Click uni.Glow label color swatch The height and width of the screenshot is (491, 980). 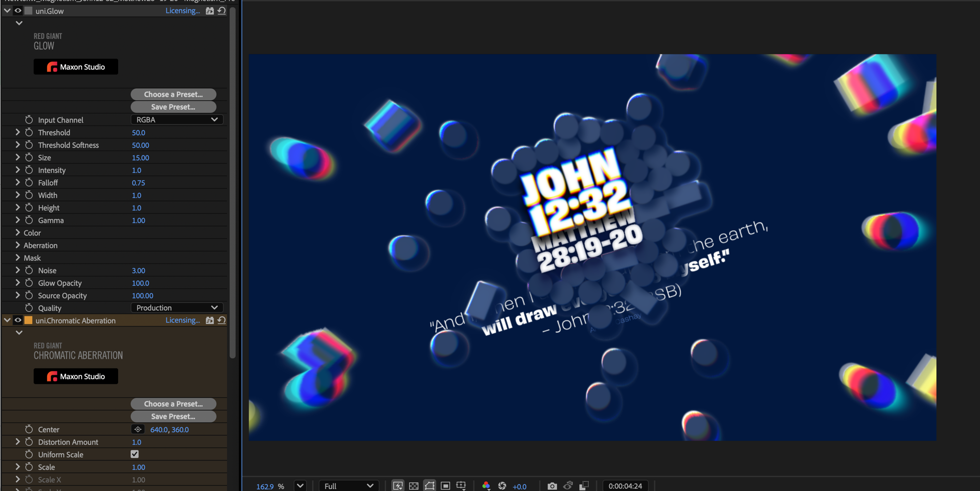[x=28, y=11]
